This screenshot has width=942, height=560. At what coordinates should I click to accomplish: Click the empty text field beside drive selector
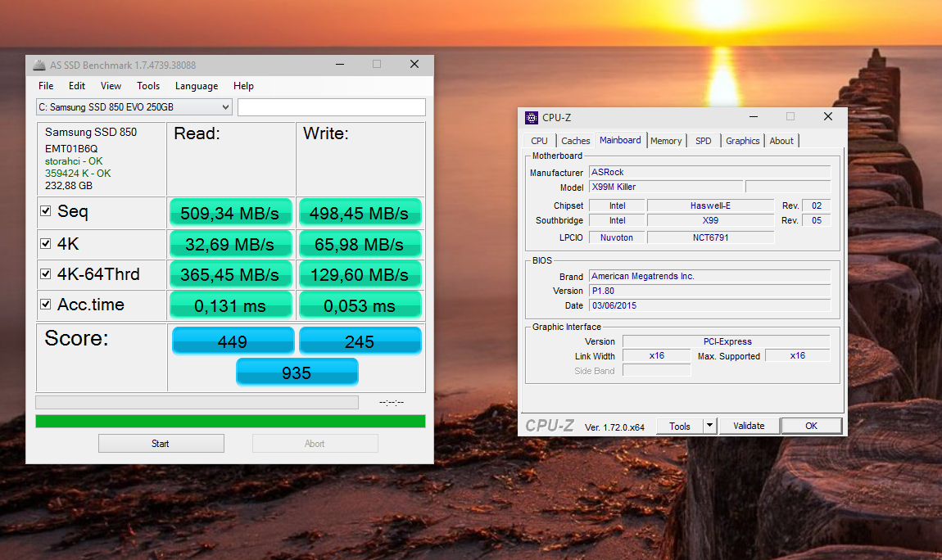click(331, 106)
